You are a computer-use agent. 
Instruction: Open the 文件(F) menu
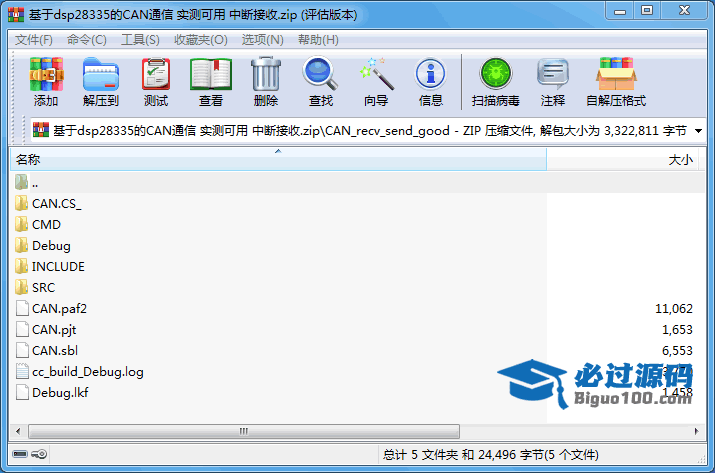coord(34,40)
